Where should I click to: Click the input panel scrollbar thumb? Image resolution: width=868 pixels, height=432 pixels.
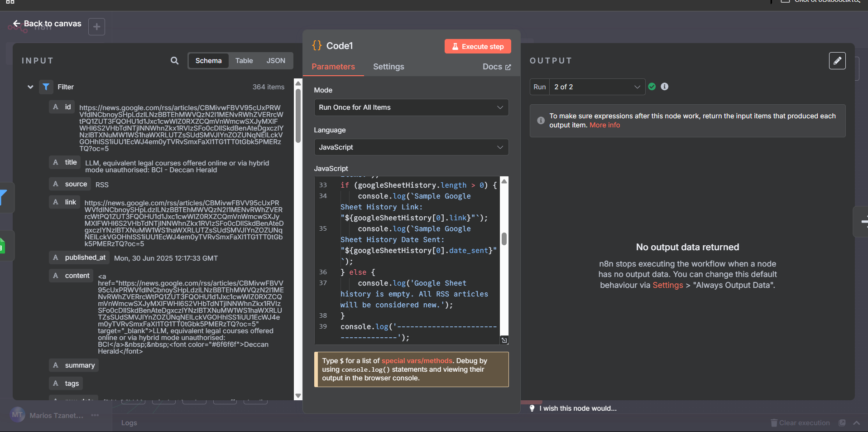(x=298, y=116)
